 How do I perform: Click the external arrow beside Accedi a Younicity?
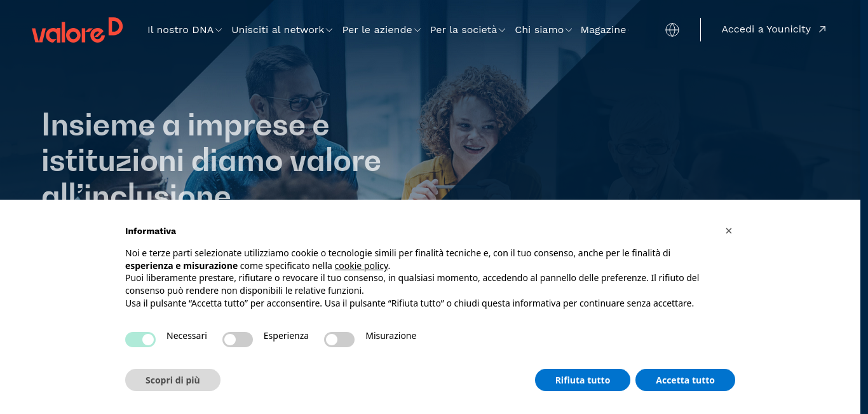coord(822,29)
